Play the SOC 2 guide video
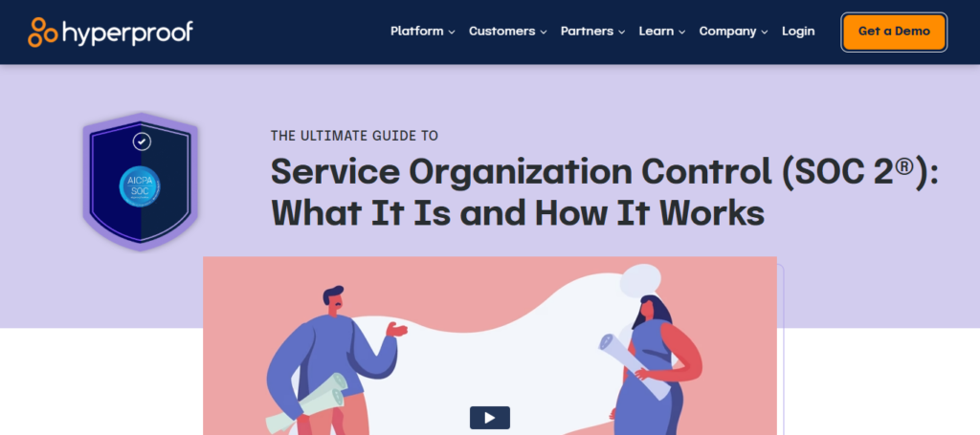This screenshot has width=980, height=435. click(489, 418)
